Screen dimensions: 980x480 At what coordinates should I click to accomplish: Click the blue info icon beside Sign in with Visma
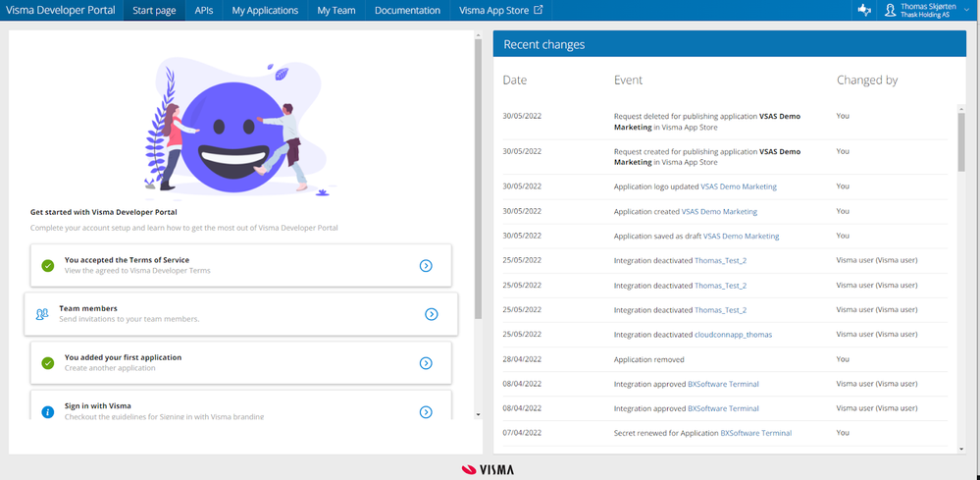47,412
